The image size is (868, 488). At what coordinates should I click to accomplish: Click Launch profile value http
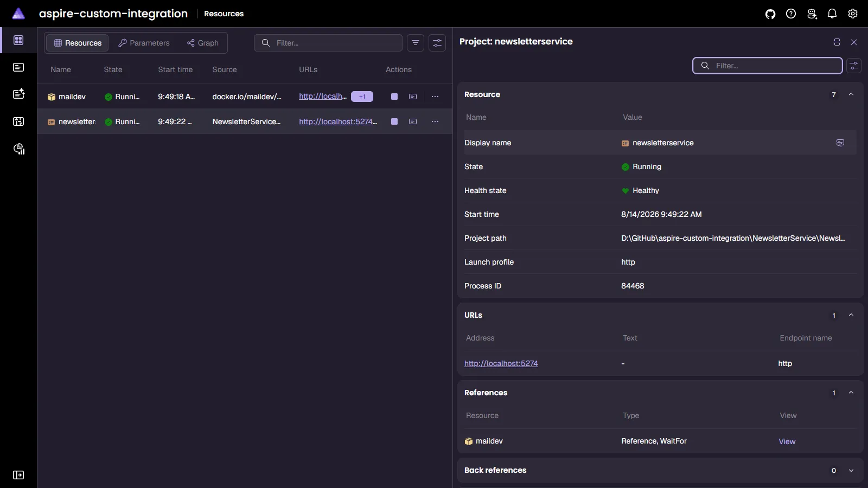coord(628,262)
